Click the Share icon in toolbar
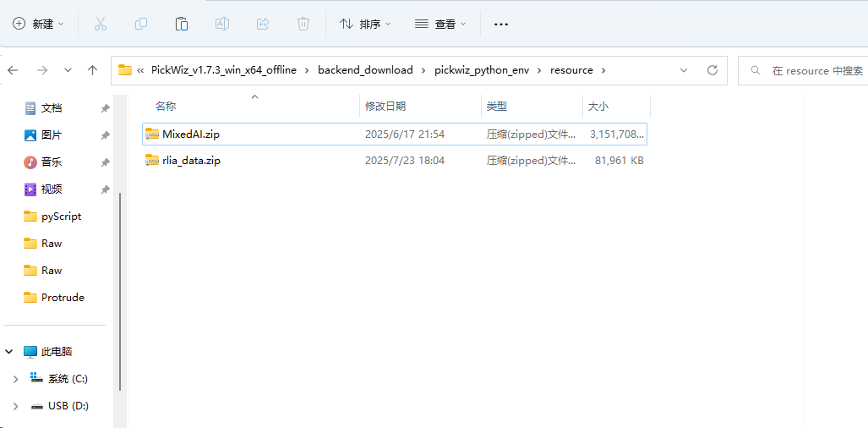 coord(263,24)
